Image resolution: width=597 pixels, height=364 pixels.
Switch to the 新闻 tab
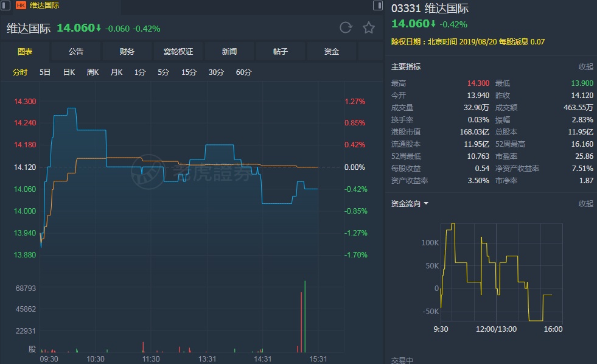(229, 51)
